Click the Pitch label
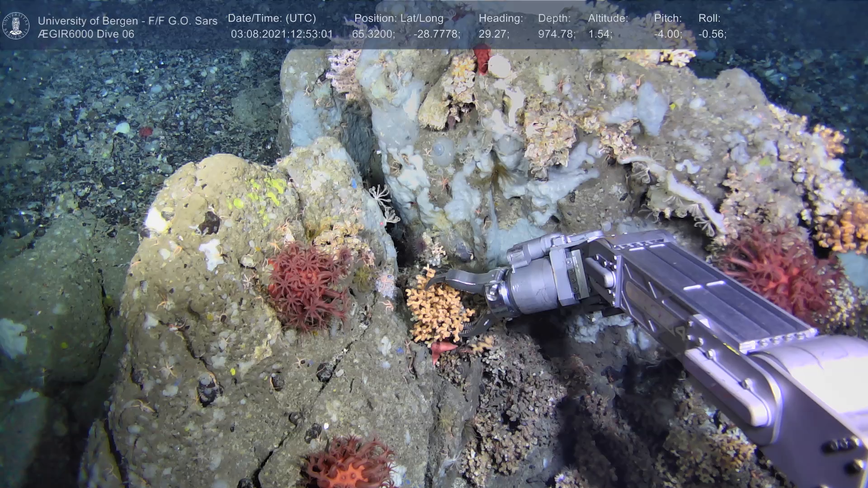This screenshot has height=488, width=868. [x=668, y=19]
